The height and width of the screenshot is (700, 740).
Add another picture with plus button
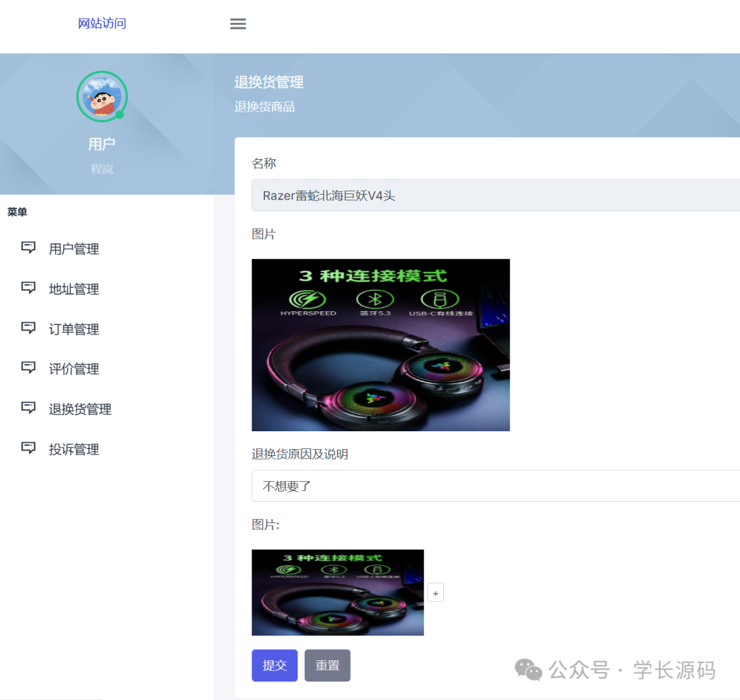coord(436,593)
